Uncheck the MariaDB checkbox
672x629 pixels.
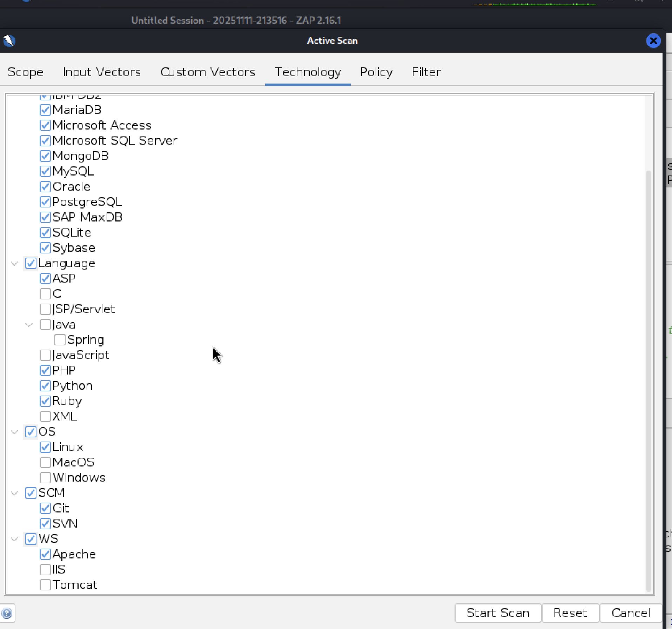pyautogui.click(x=45, y=110)
